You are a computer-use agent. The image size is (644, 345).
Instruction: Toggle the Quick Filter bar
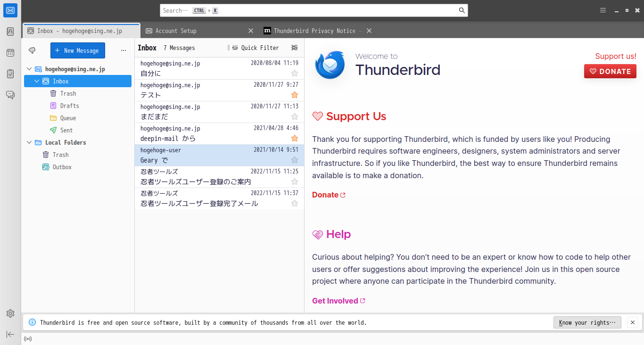click(255, 48)
